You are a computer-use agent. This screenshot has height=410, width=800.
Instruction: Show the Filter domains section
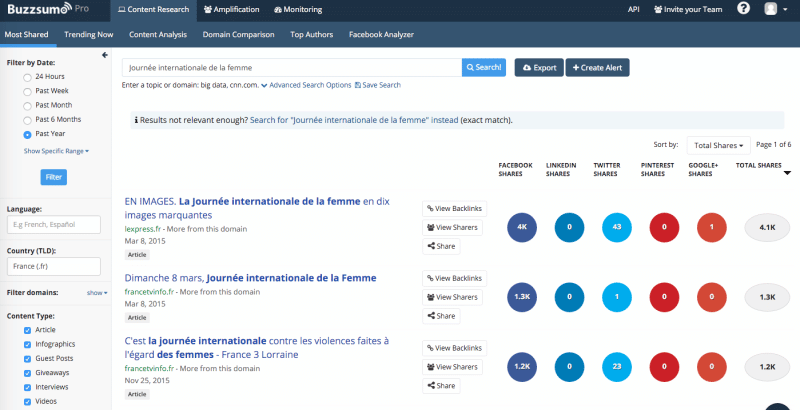point(97,293)
